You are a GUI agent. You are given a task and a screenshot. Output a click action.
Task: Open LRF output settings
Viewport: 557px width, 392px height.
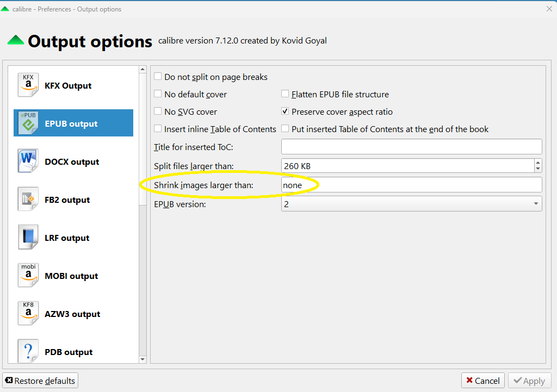coord(73,237)
